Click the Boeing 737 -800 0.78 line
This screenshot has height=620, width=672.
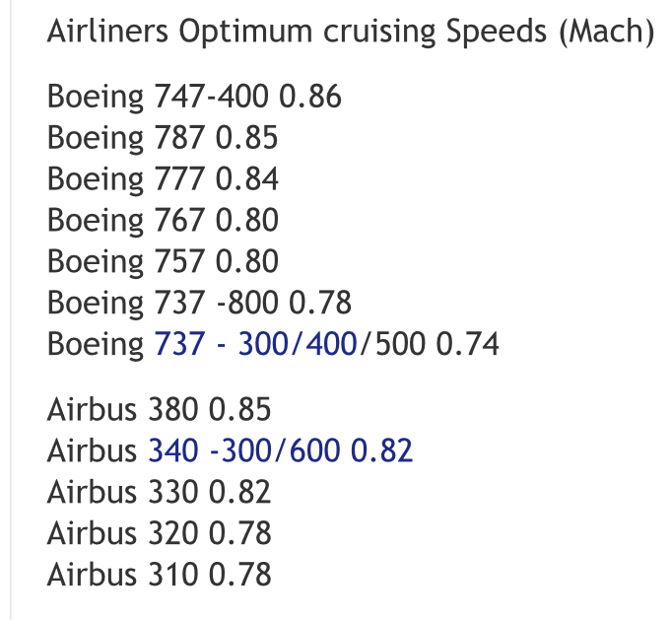[199, 303]
